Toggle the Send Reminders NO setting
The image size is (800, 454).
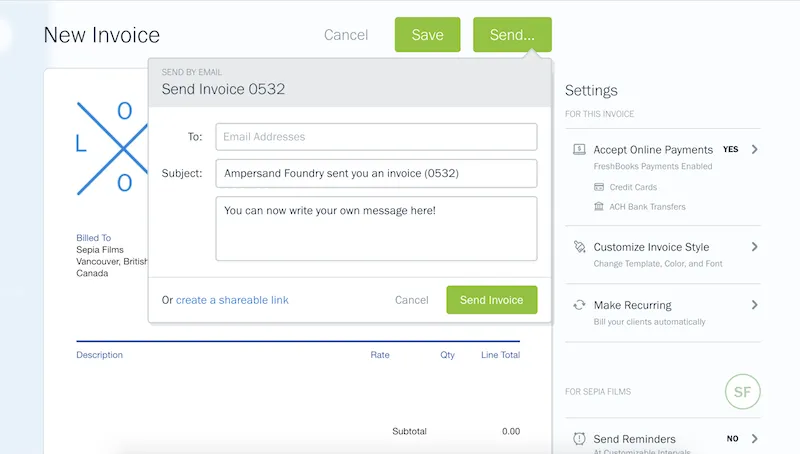(731, 439)
